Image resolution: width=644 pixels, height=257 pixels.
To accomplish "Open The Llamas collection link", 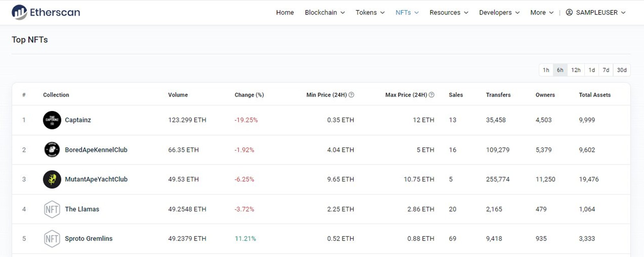I will [82, 209].
